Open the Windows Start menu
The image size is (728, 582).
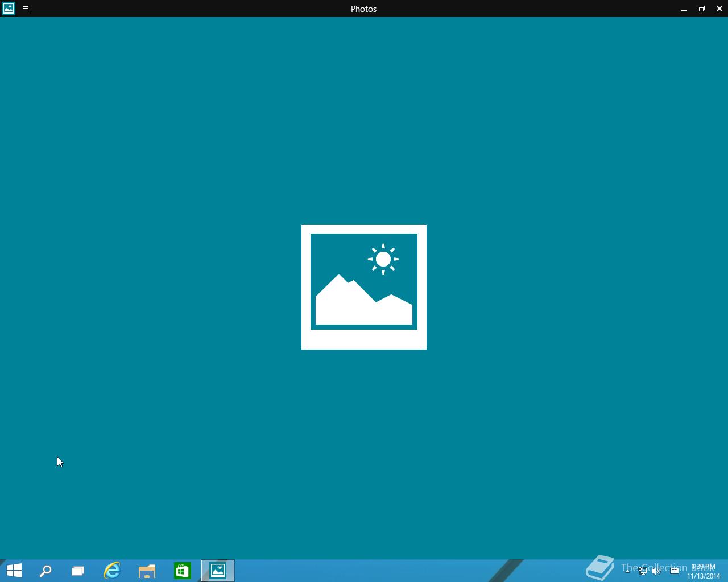[x=14, y=570]
